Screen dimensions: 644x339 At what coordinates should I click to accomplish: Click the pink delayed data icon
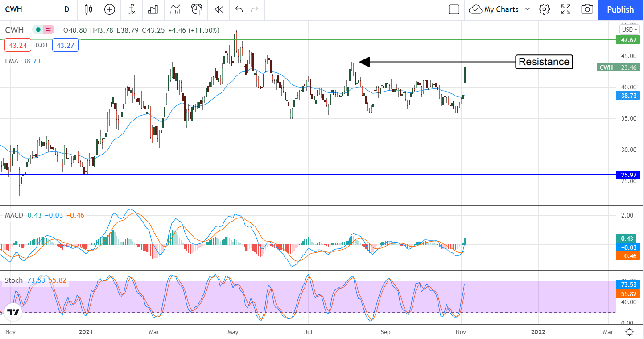point(49,30)
